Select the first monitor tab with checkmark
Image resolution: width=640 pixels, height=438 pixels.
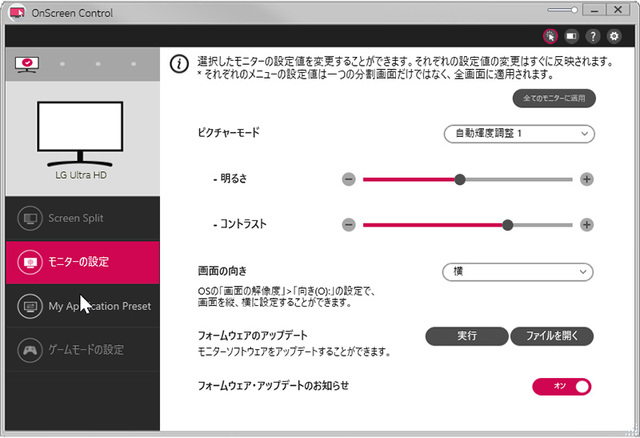[27, 64]
